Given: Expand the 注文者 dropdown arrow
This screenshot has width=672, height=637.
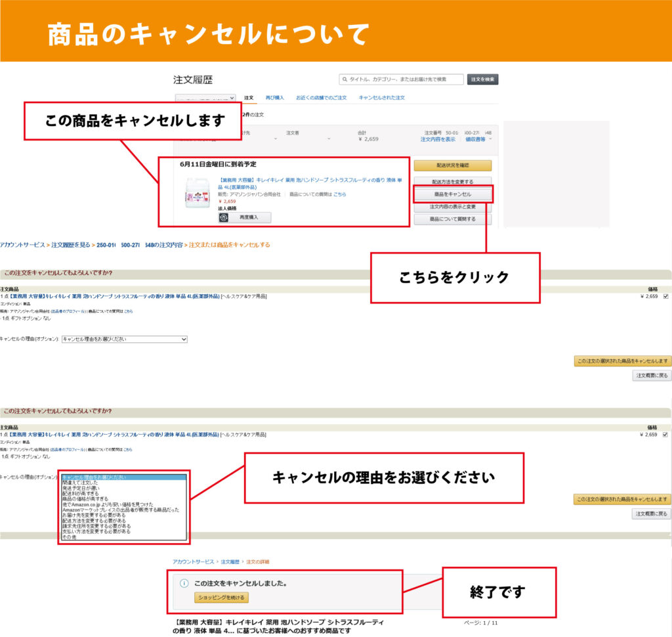Looking at the screenshot, I should (329, 139).
